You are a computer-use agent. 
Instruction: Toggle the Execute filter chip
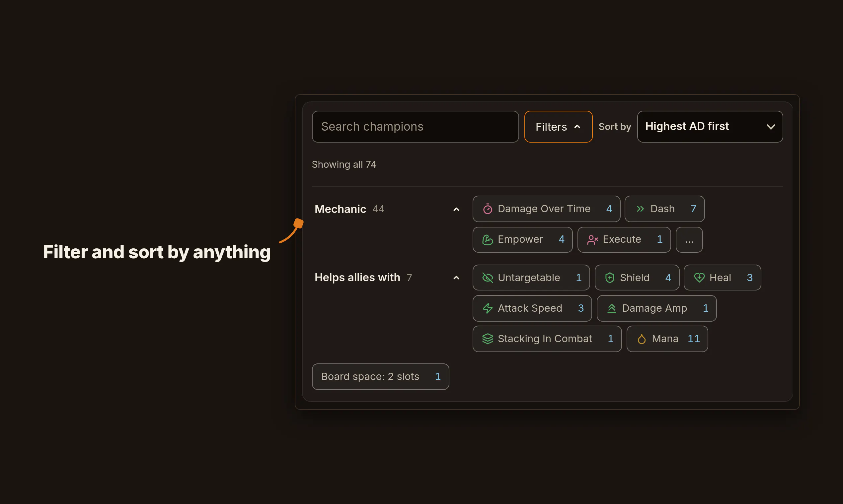pyautogui.click(x=624, y=240)
